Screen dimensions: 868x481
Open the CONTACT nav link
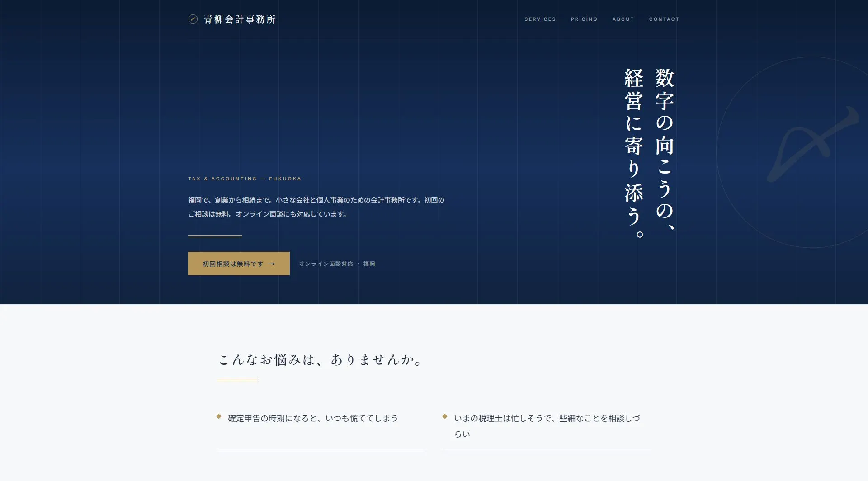(664, 19)
